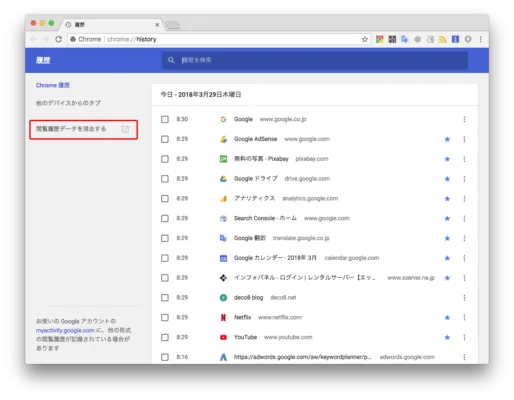The image size is (514, 400).
Task: Bookmark this page with the star icon
Action: pyautogui.click(x=365, y=39)
